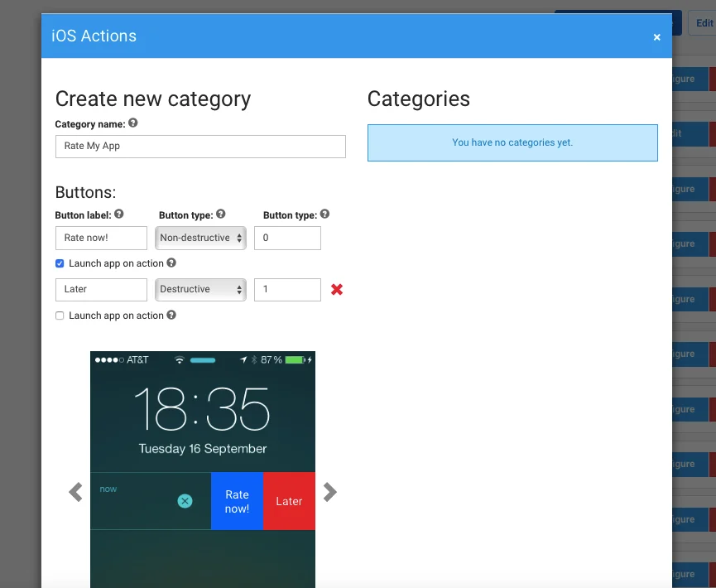This screenshot has height=588, width=716.
Task: Open the Non-destructive button type dropdown
Action: 200,238
